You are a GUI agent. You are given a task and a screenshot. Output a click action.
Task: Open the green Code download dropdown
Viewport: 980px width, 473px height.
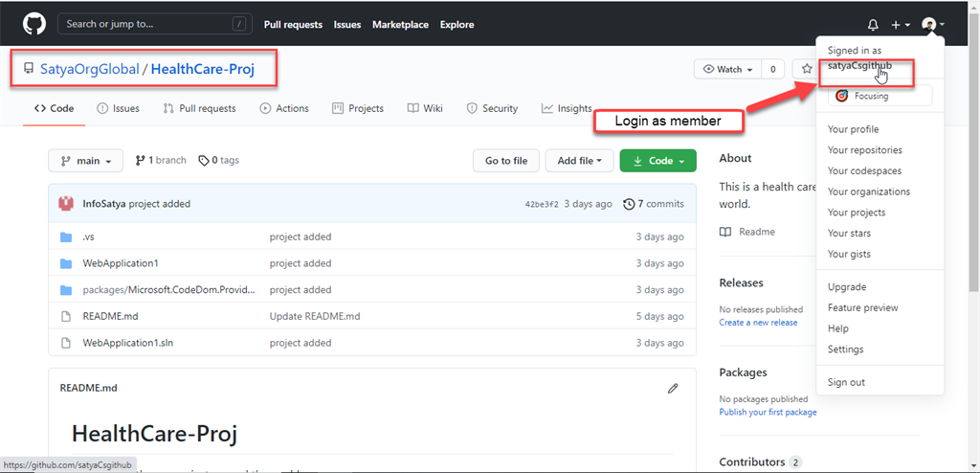pyautogui.click(x=658, y=161)
